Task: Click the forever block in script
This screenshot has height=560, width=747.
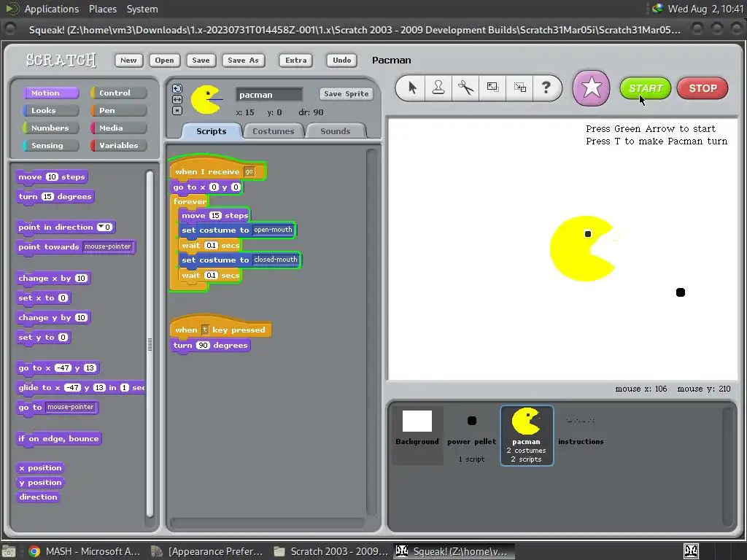Action: coord(190,201)
